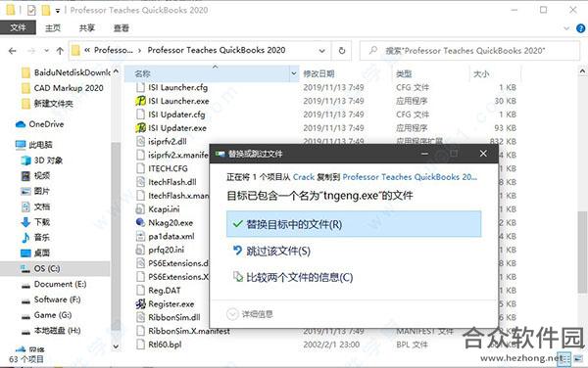588x368 pixels.
Task: Open the Document (E:) drive
Action: [x=54, y=284]
